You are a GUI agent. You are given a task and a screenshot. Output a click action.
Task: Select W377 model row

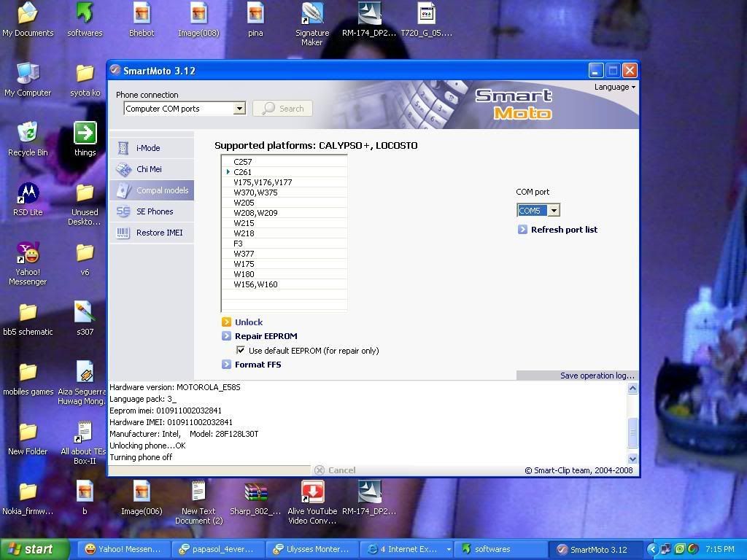click(285, 254)
